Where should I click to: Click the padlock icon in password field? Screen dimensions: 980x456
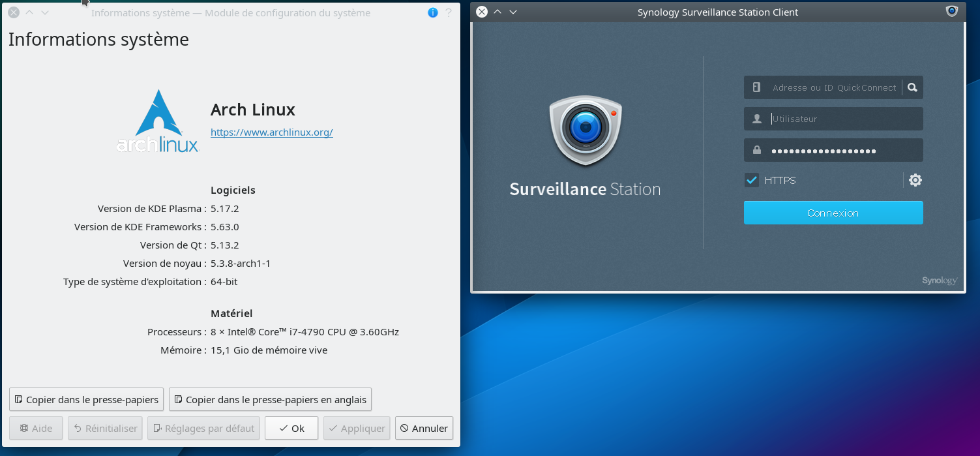[x=757, y=150]
